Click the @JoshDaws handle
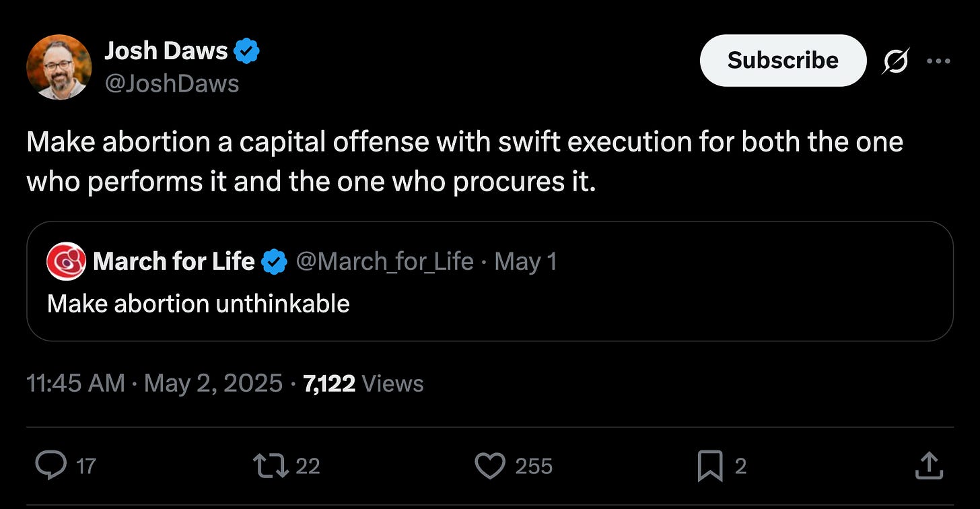This screenshot has width=980, height=509. tap(171, 83)
